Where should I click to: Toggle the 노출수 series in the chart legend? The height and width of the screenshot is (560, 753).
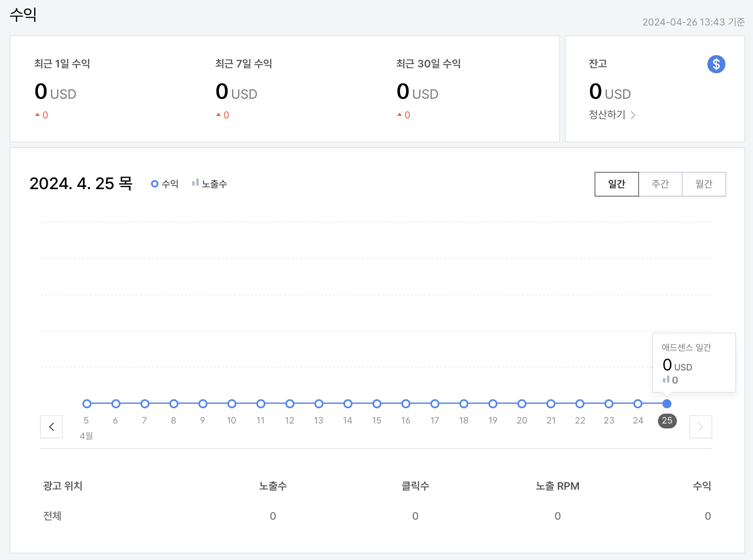pyautogui.click(x=210, y=183)
